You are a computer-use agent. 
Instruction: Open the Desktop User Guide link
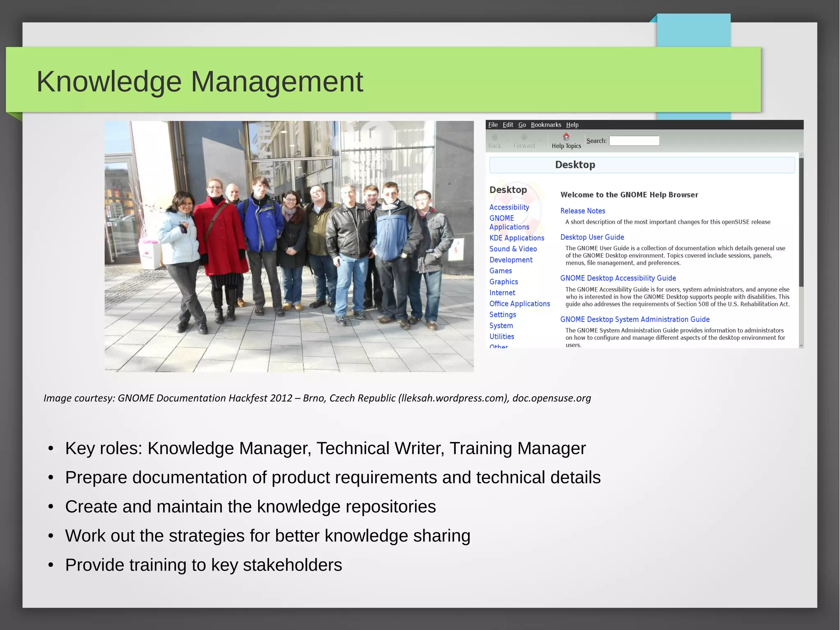592,237
